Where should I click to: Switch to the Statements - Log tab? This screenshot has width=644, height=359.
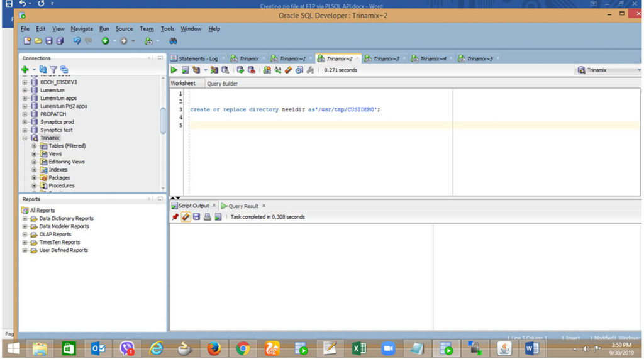click(198, 58)
